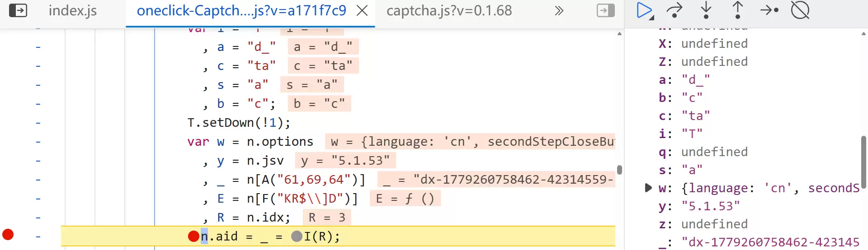Click line gutter beside R = n.idx
Image resolution: width=868 pixels, height=250 pixels.
pyautogui.click(x=38, y=218)
